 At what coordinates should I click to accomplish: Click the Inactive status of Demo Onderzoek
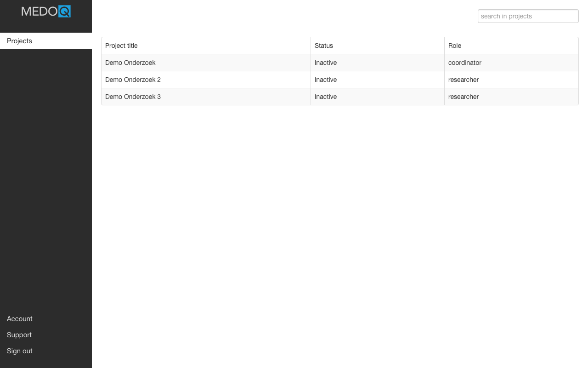(x=326, y=63)
